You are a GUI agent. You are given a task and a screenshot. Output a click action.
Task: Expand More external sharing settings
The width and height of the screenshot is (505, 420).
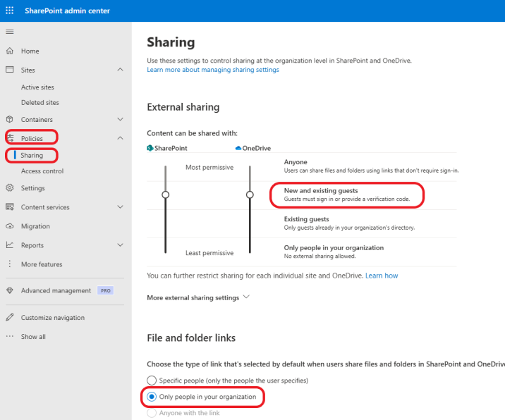tap(198, 297)
